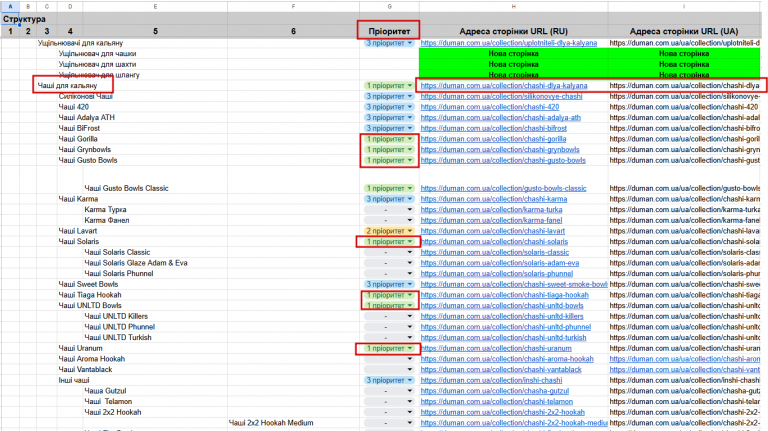
Task: Change priority chip for Чаші 420
Action: [x=389, y=107]
